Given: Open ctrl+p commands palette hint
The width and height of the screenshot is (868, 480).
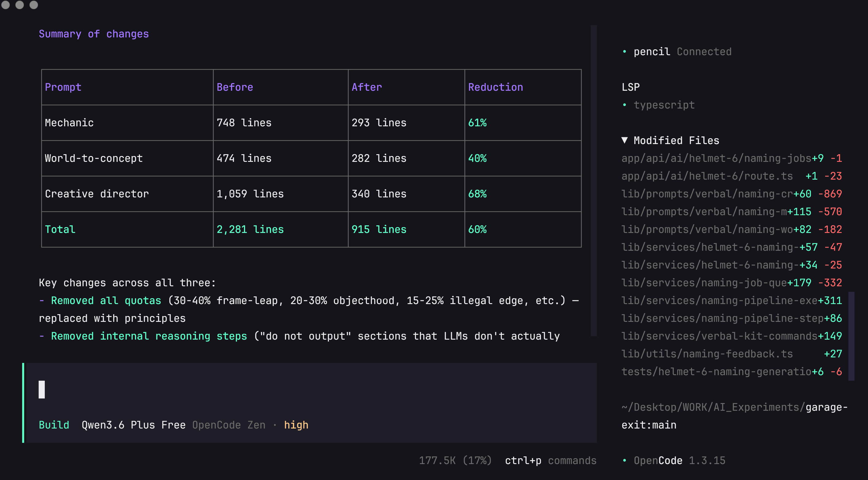Looking at the screenshot, I should tap(550, 460).
